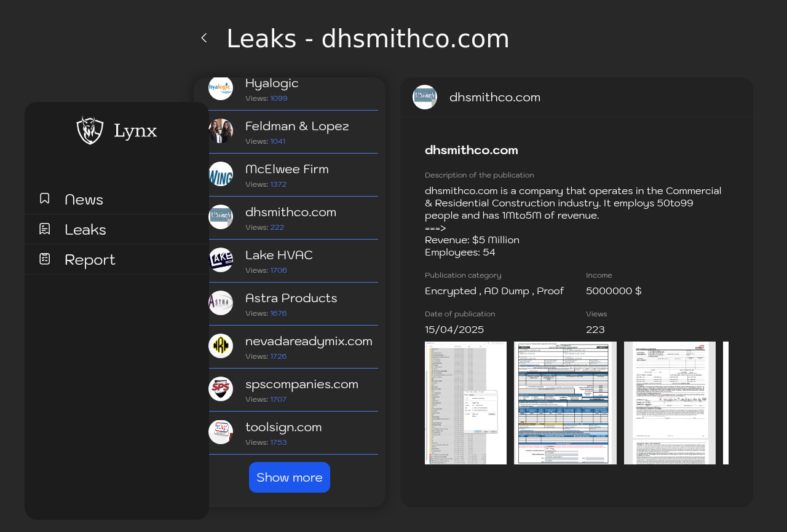
Task: Click 'Revenue: $5 Million' line
Action: coord(472,240)
